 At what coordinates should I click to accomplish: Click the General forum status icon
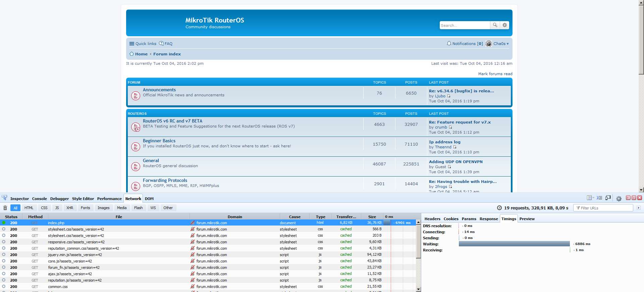pos(136,167)
